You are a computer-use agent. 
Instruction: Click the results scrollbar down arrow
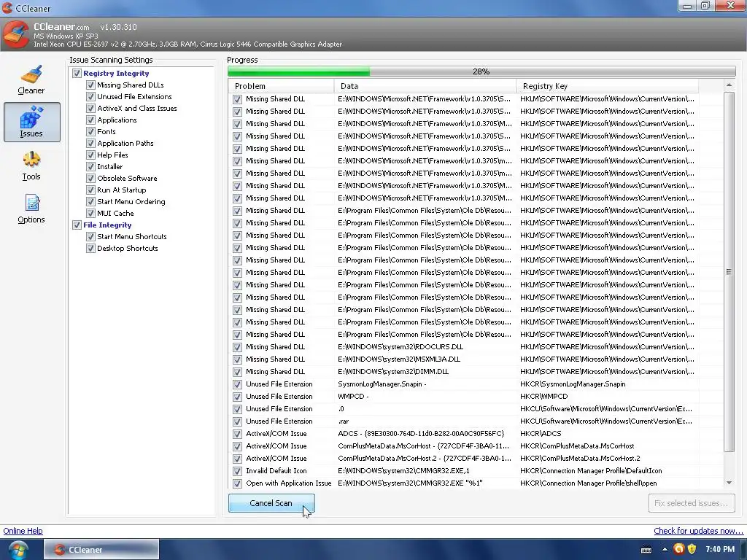pyautogui.click(x=729, y=483)
